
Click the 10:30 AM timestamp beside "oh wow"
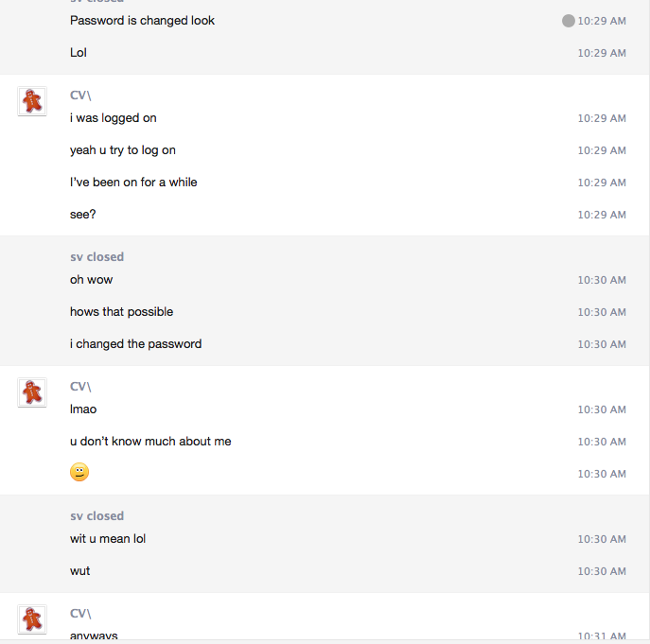(x=602, y=280)
